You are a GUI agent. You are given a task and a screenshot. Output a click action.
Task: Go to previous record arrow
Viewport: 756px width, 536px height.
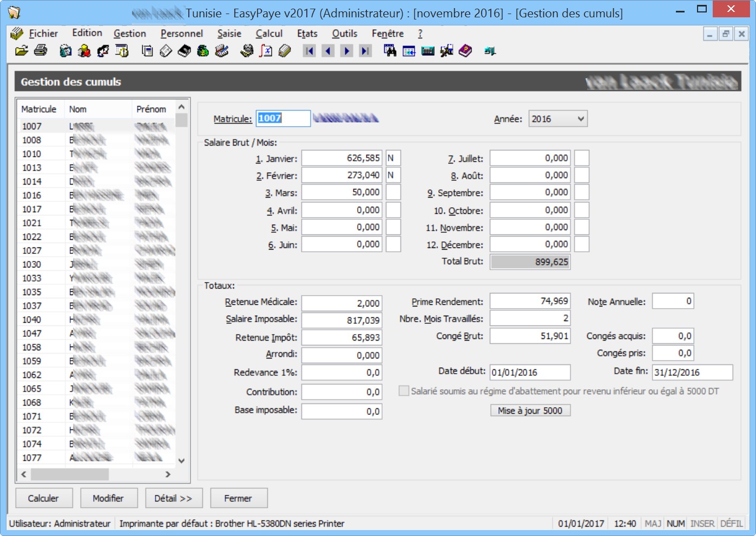click(328, 51)
